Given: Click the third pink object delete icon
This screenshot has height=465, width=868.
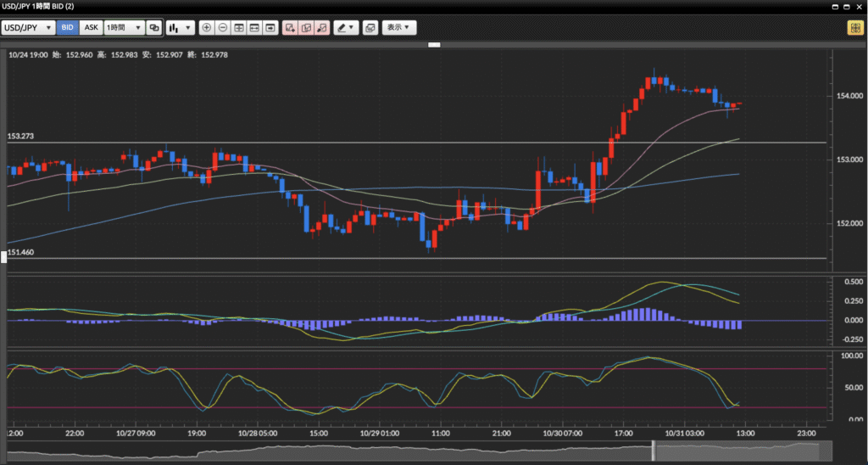Looking at the screenshot, I should coord(322,28).
